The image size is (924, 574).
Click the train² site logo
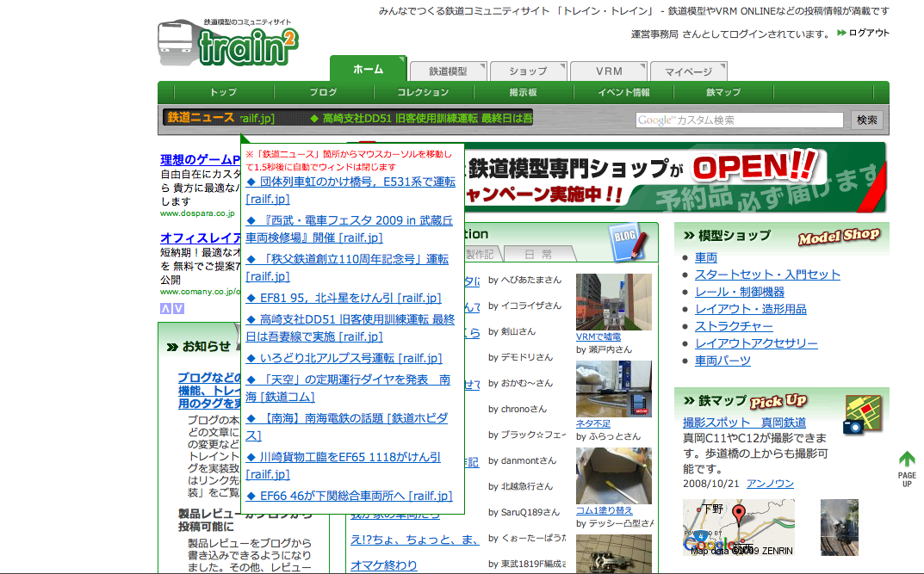[228, 43]
